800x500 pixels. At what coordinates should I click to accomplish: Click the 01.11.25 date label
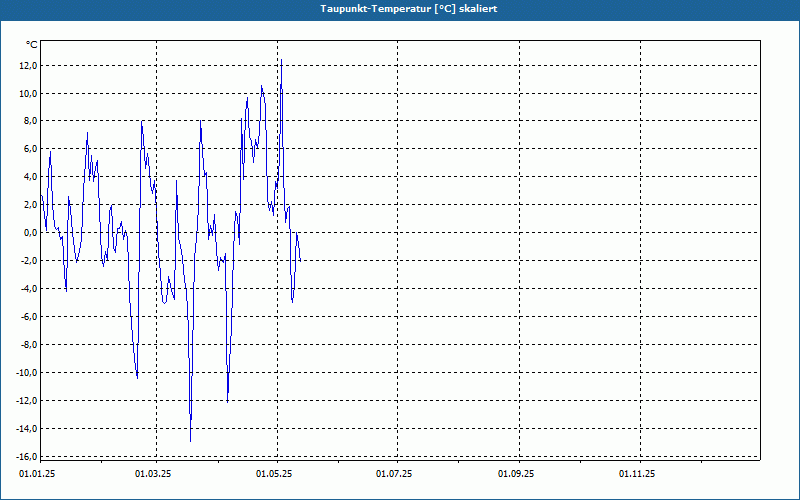(x=637, y=474)
